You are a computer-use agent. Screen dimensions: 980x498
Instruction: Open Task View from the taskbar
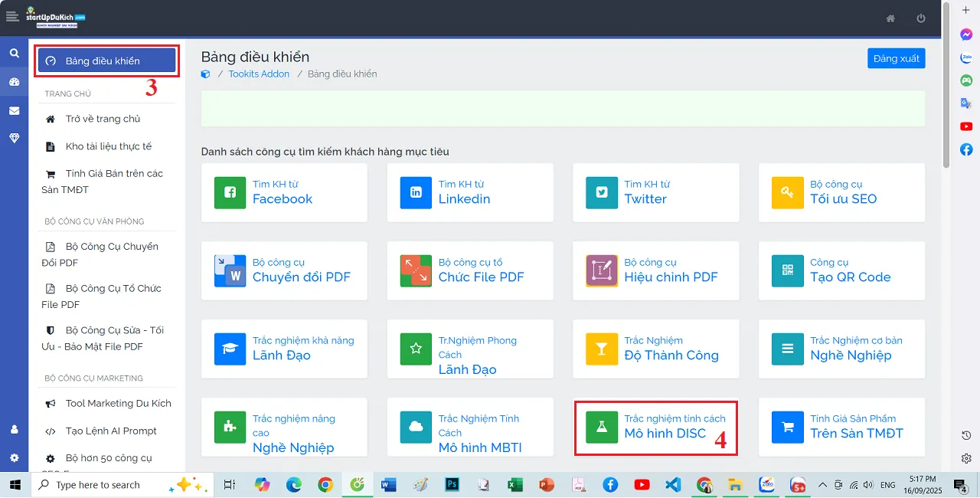point(229,485)
